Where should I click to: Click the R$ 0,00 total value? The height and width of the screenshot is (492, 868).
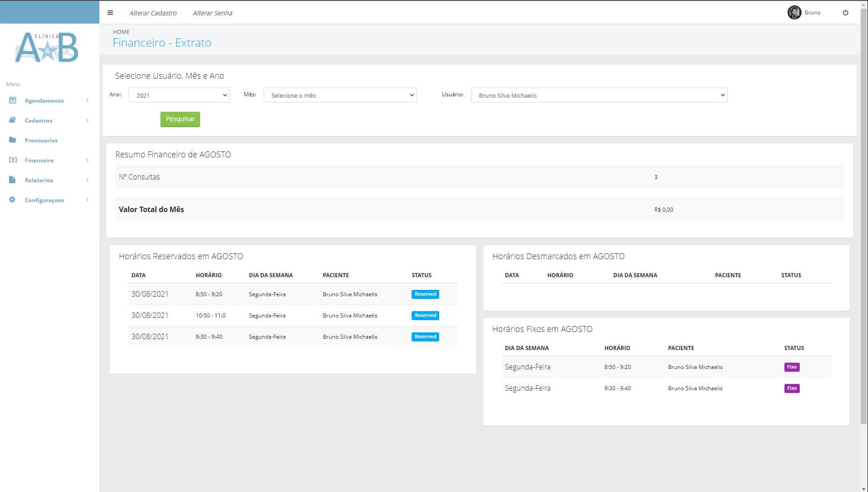(663, 210)
